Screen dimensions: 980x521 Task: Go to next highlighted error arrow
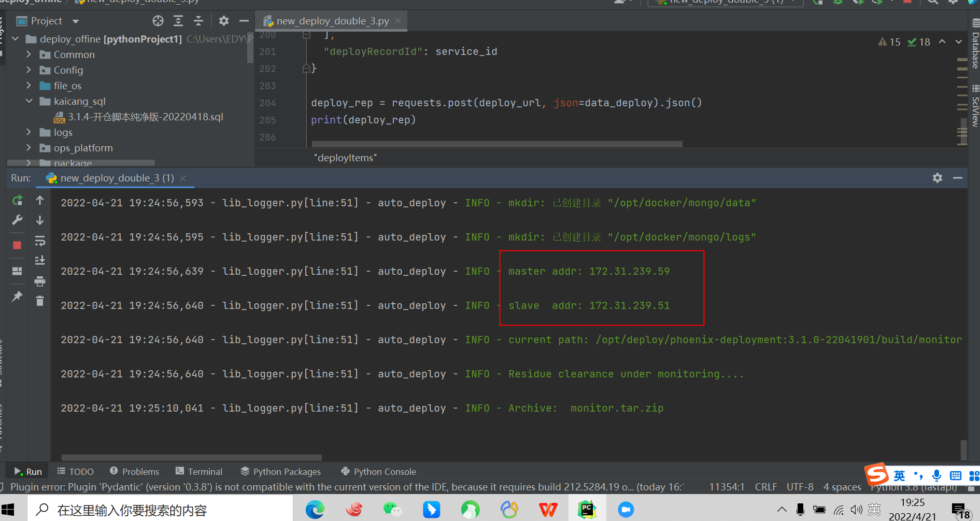(959, 41)
